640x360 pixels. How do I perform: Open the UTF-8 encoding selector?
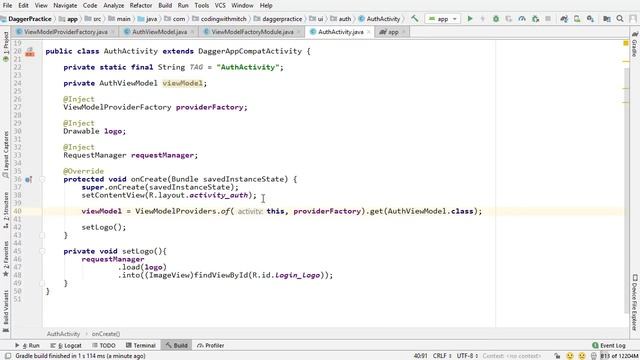(467, 356)
